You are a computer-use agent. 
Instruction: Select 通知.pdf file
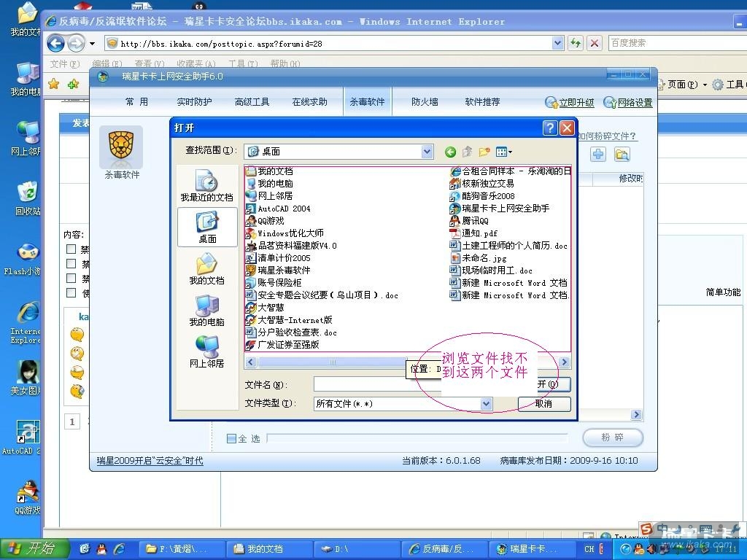coord(473,233)
